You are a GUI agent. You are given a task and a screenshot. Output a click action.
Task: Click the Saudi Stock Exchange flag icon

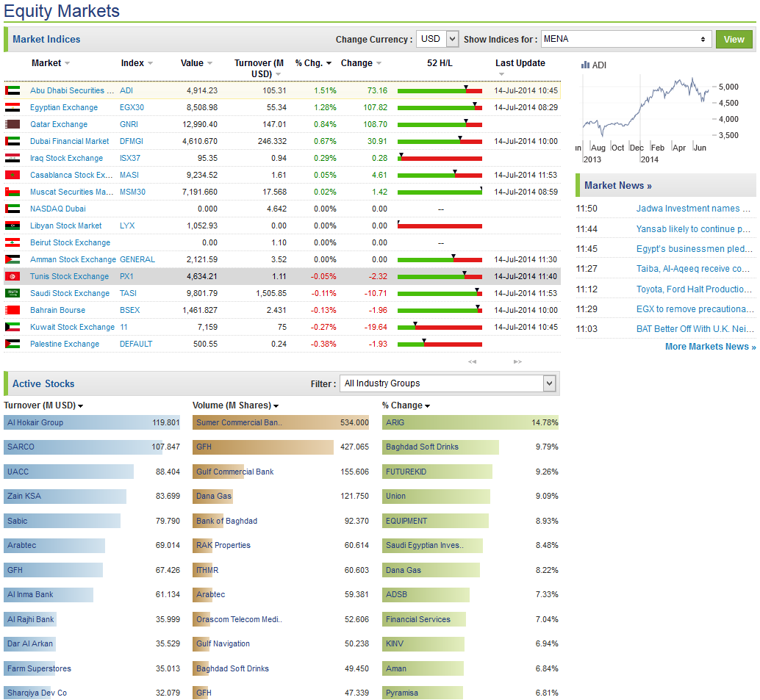pyautogui.click(x=12, y=293)
